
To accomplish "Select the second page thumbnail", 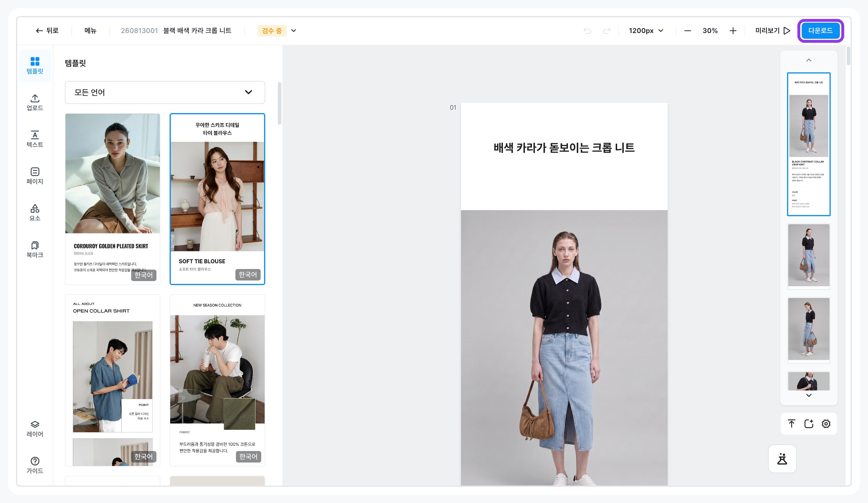I will pos(809,256).
